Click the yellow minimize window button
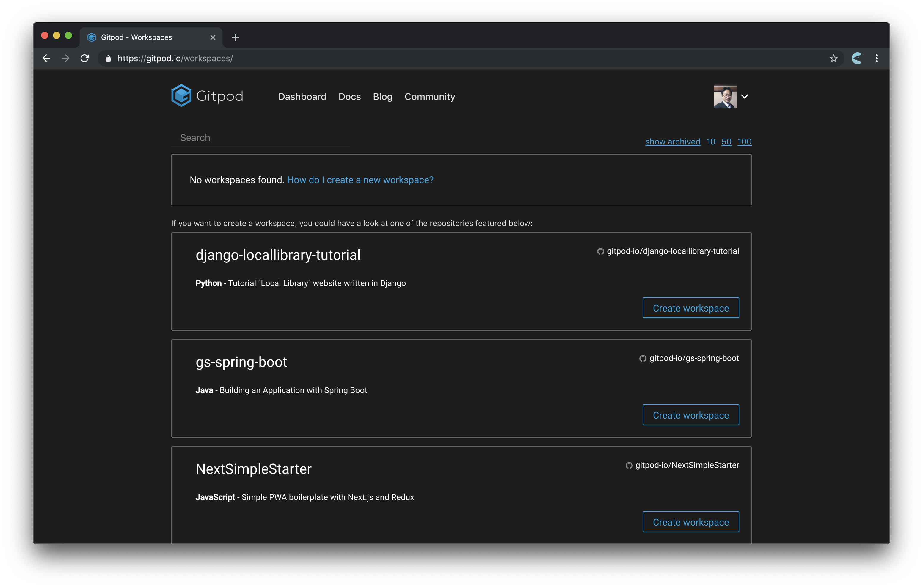The width and height of the screenshot is (923, 588). 56,35
